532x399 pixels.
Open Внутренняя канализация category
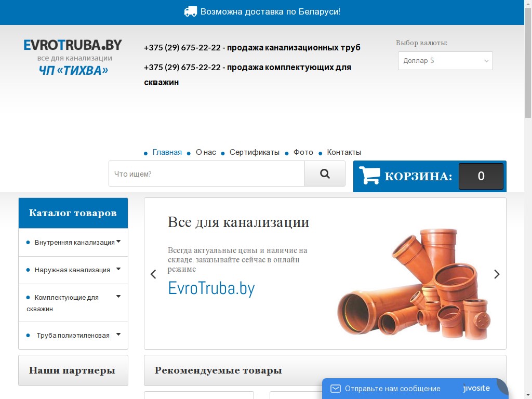pos(75,243)
